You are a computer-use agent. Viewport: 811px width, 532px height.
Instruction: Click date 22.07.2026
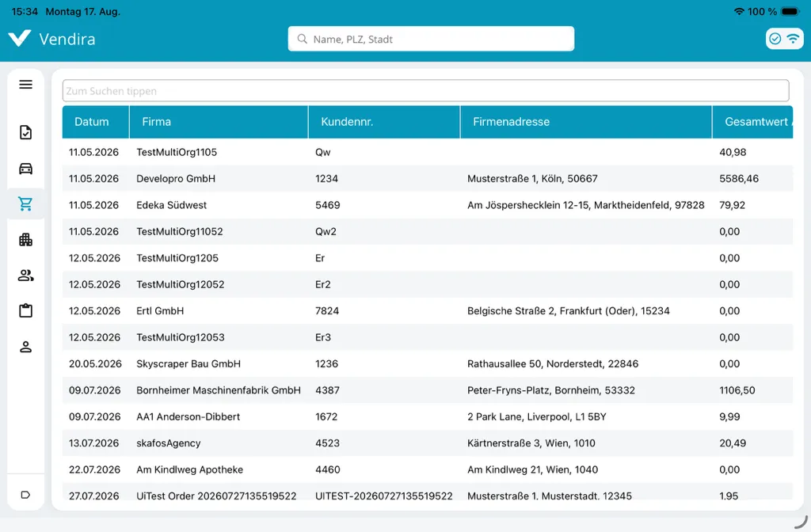pyautogui.click(x=94, y=469)
